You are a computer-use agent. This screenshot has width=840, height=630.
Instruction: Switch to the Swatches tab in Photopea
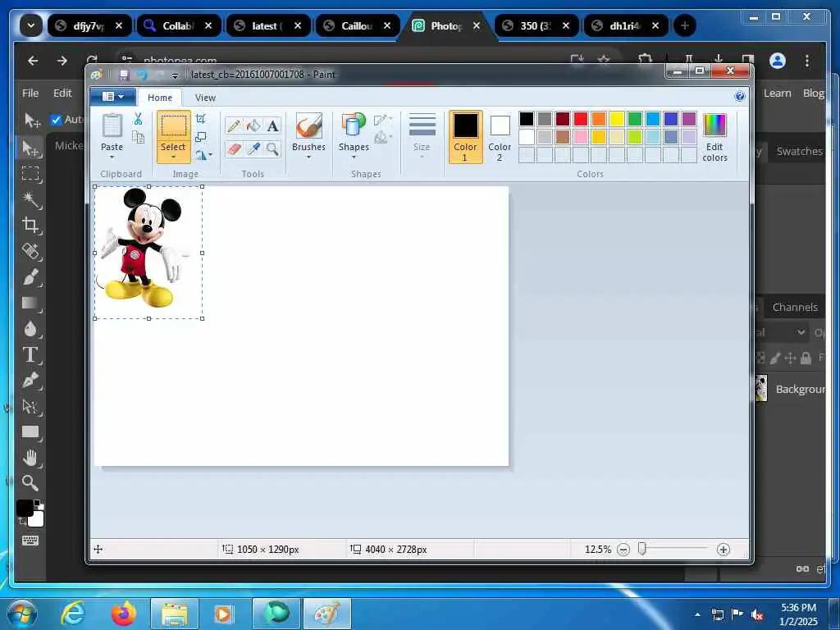799,152
